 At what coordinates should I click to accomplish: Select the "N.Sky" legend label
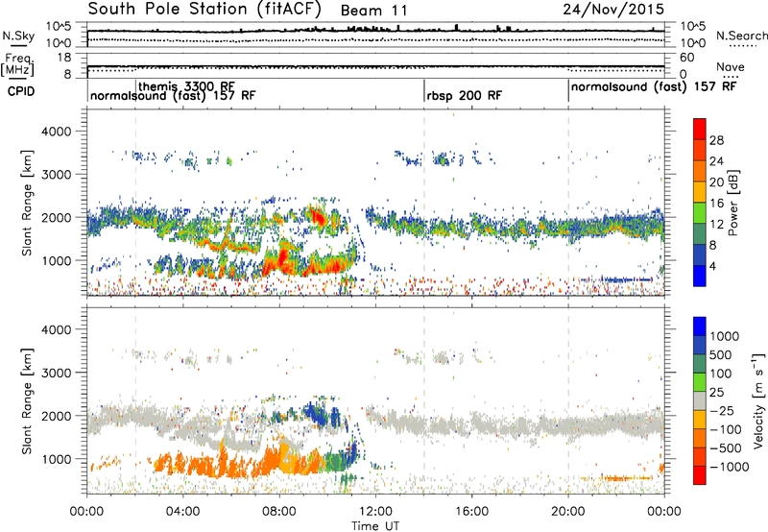click(18, 36)
